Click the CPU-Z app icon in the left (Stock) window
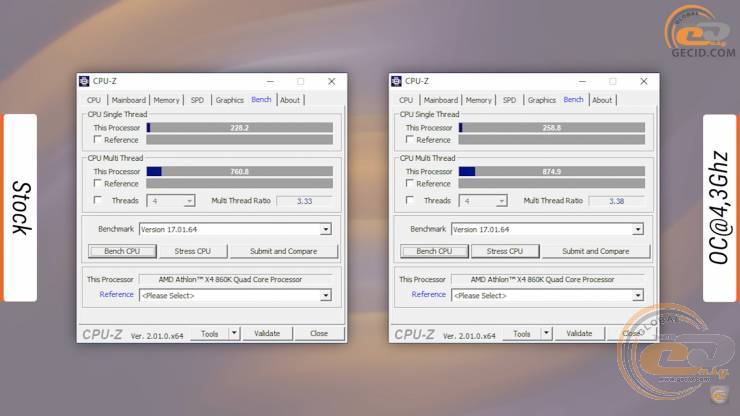This screenshot has width=740, height=416. click(84, 81)
